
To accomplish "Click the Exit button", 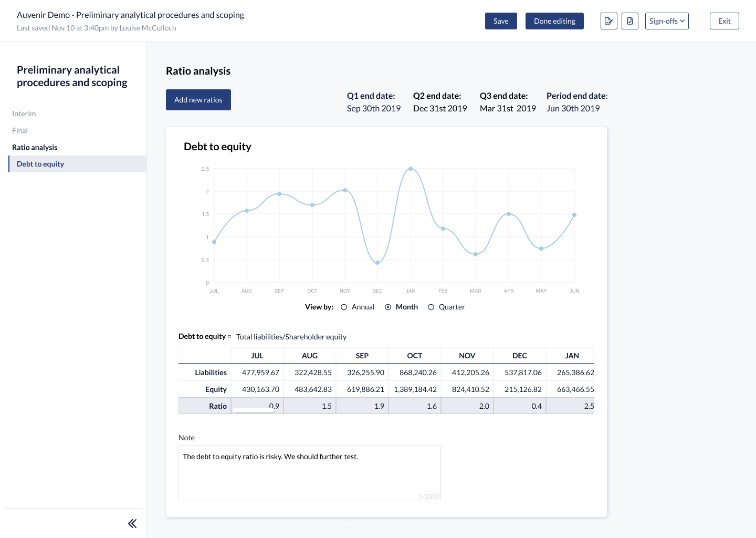I will tap(724, 21).
